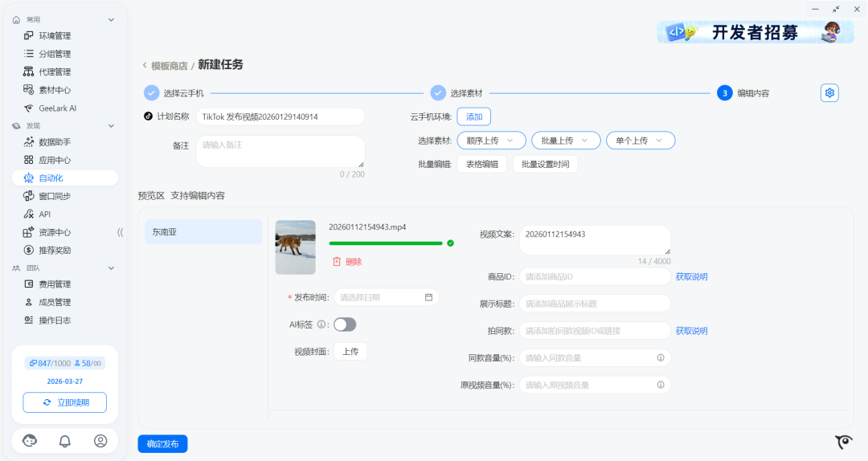Click the 同款音量 input field
This screenshot has height=461, width=868.
595,358
